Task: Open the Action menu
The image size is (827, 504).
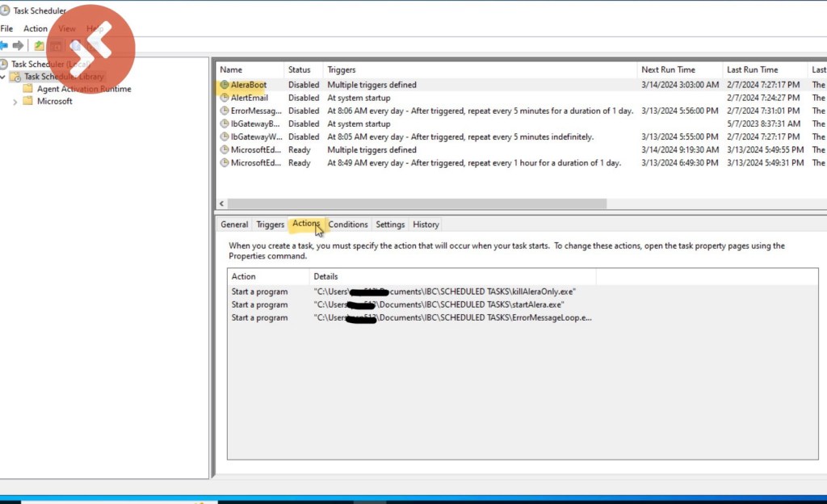Action: pos(36,28)
